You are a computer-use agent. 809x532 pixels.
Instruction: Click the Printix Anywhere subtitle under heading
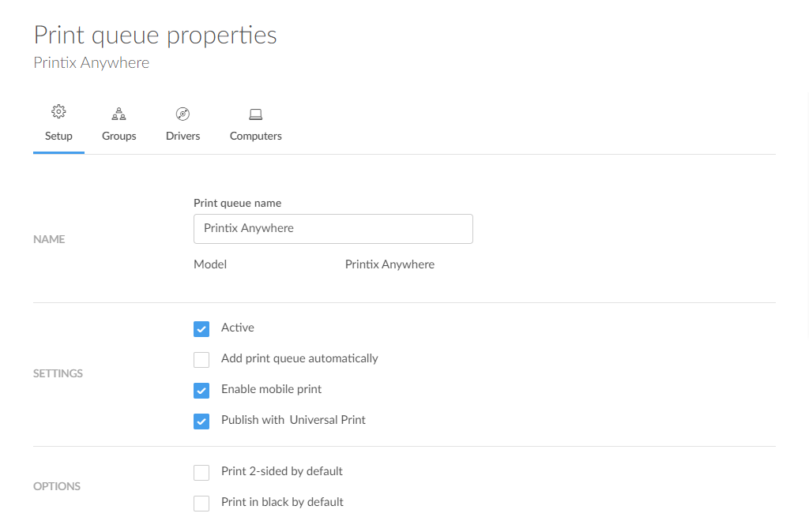(x=92, y=63)
